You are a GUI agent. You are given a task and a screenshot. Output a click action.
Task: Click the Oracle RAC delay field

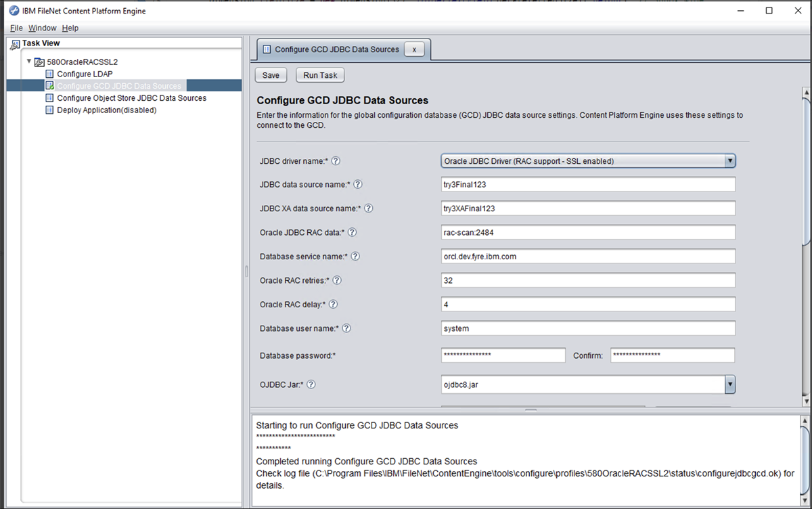pyautogui.click(x=588, y=305)
